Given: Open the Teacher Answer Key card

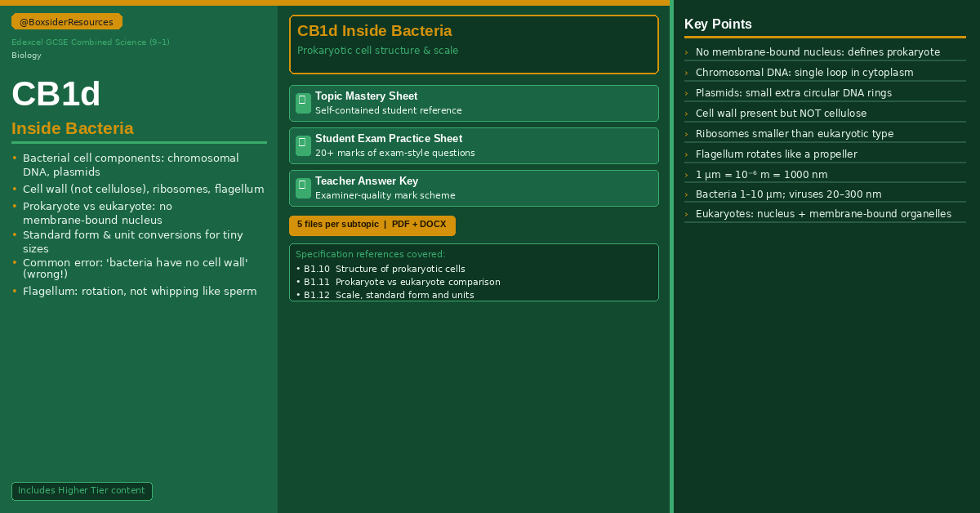Looking at the screenshot, I should tap(474, 188).
